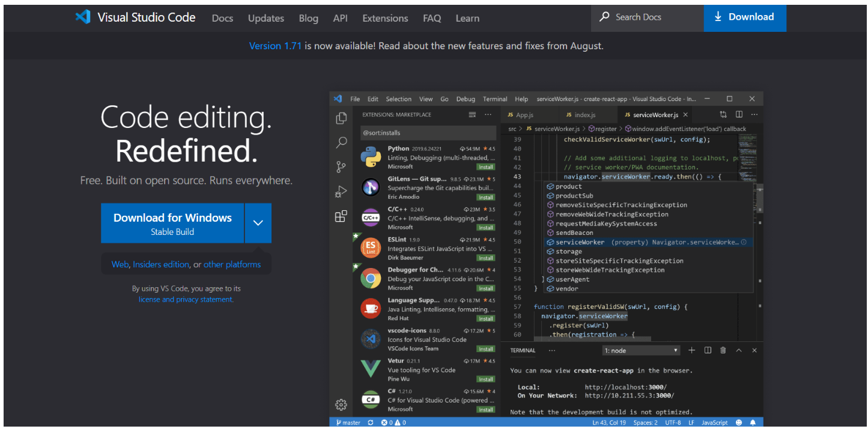
Task: Open the Selection menu in the editor
Action: 399,99
